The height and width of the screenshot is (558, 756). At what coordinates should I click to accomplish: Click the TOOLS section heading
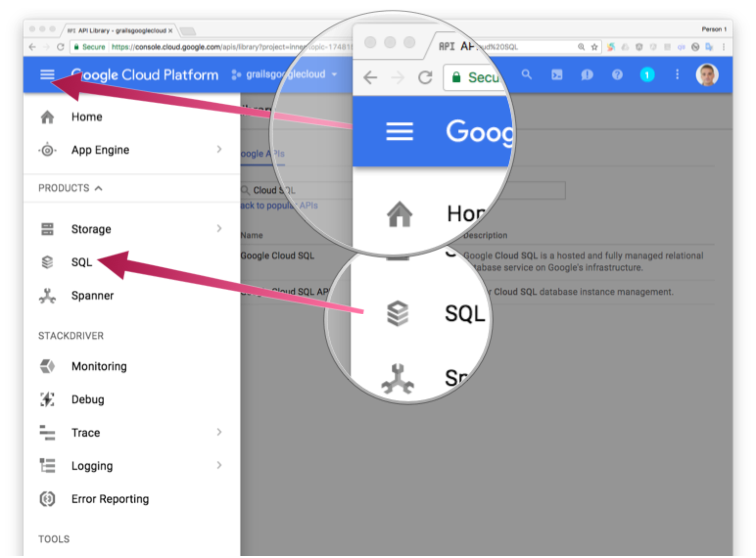pyautogui.click(x=54, y=539)
